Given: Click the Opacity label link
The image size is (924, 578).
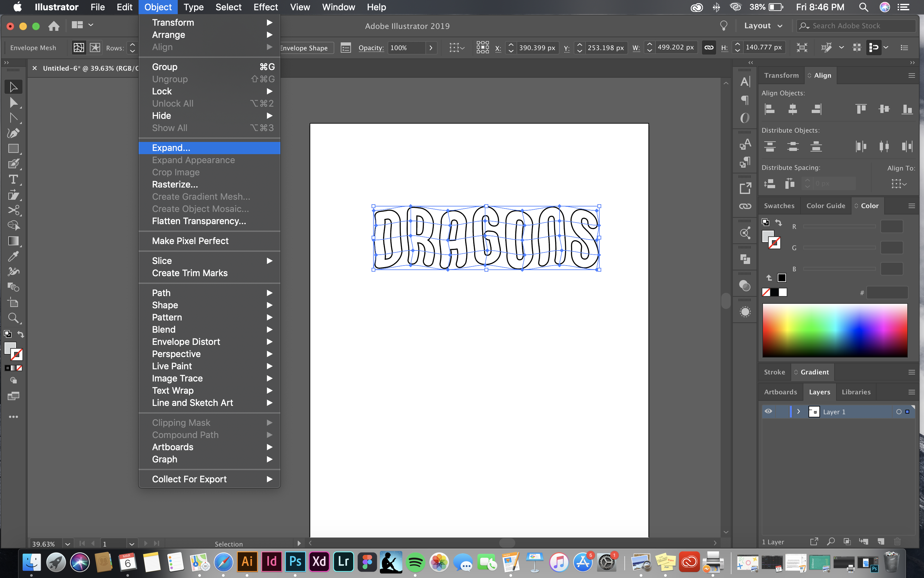Looking at the screenshot, I should pos(371,48).
